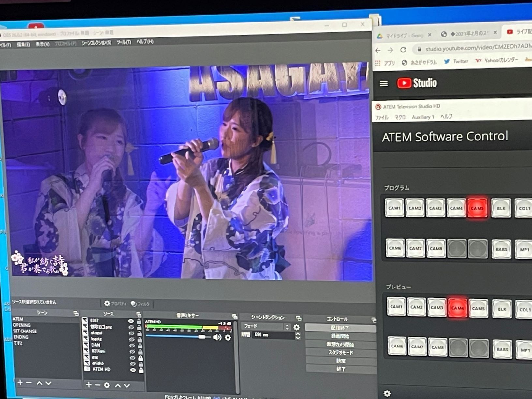
Task: Mute the ATEM HD speaker icon
Action: click(217, 337)
